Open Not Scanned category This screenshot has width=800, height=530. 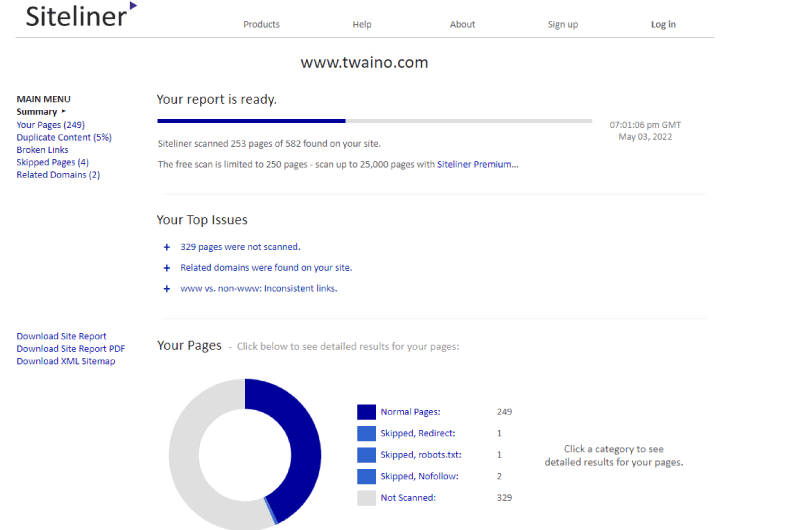pyautogui.click(x=408, y=497)
